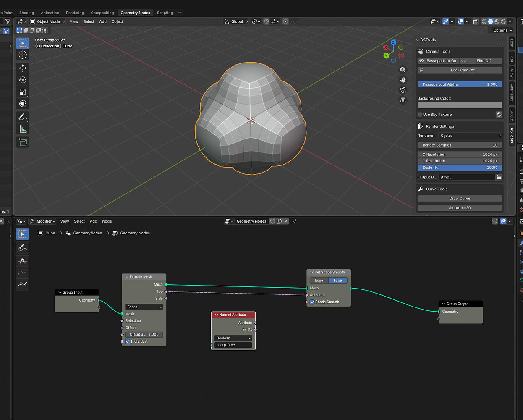Switch perspective/orthographic with grid icon
The width and height of the screenshot is (523, 420).
(403, 100)
